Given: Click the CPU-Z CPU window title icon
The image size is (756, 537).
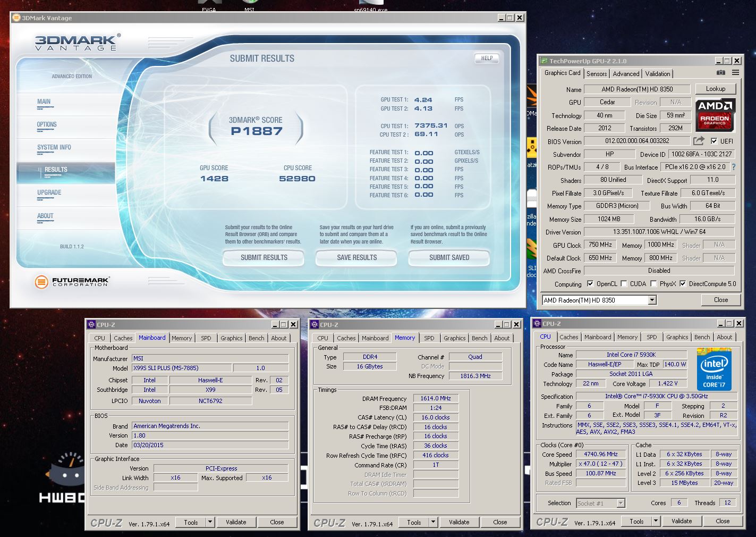Looking at the screenshot, I should 537,323.
